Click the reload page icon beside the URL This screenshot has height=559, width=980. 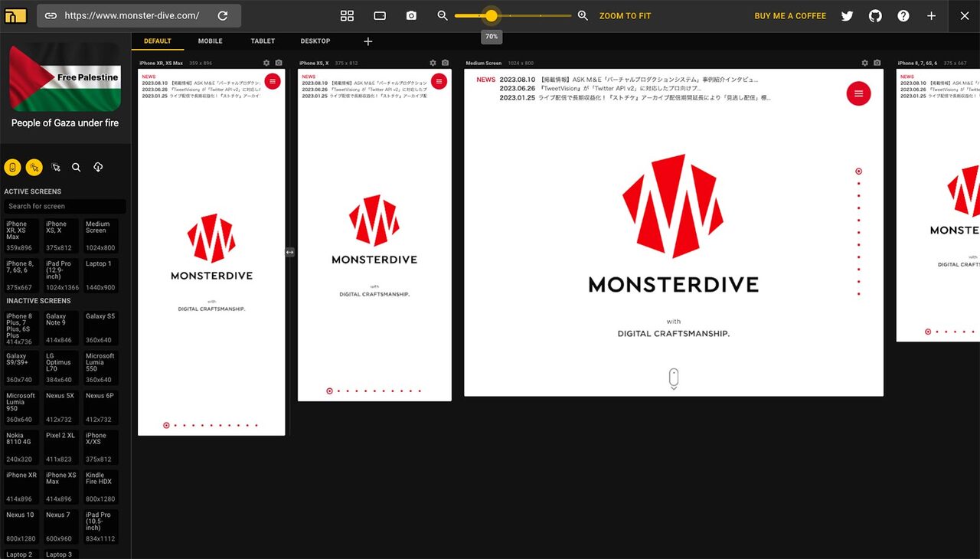(223, 15)
